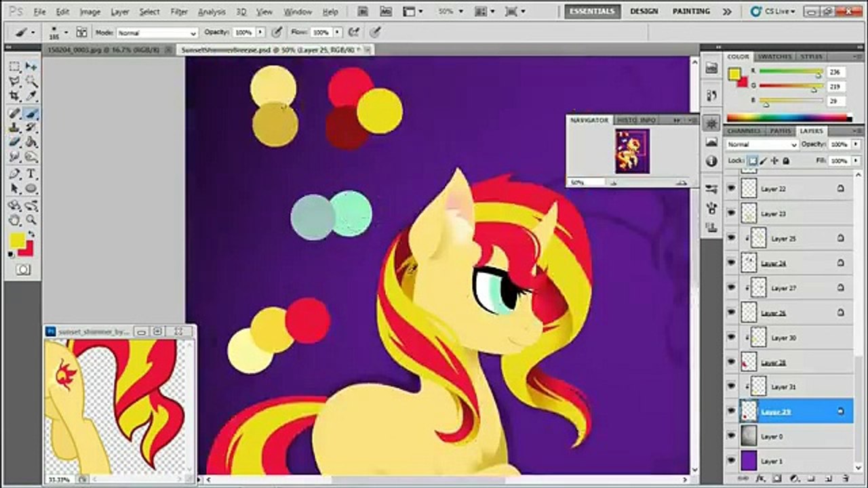Select the Eyedropper tool
This screenshot has height=488, width=868.
coord(31,96)
